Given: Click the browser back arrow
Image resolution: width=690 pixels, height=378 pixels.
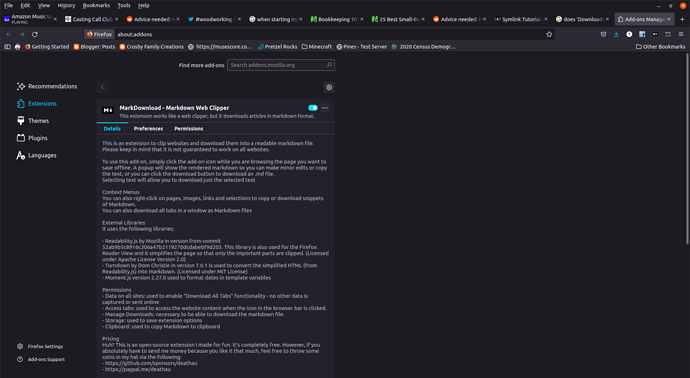Looking at the screenshot, I should pos(9,34).
